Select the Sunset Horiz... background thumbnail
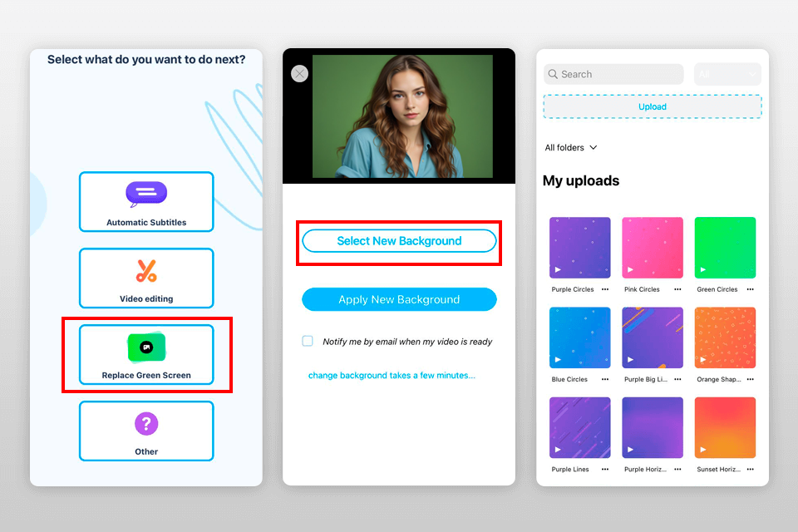 [725, 428]
